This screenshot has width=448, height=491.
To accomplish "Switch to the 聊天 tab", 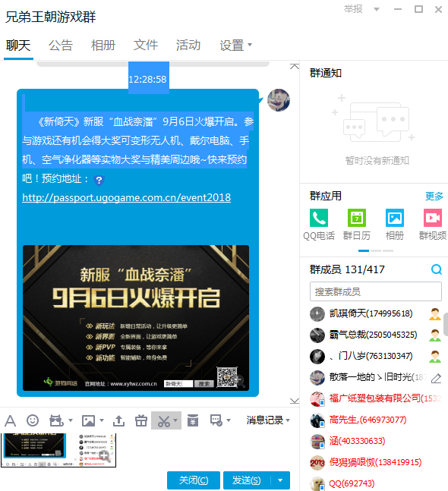I will point(18,45).
